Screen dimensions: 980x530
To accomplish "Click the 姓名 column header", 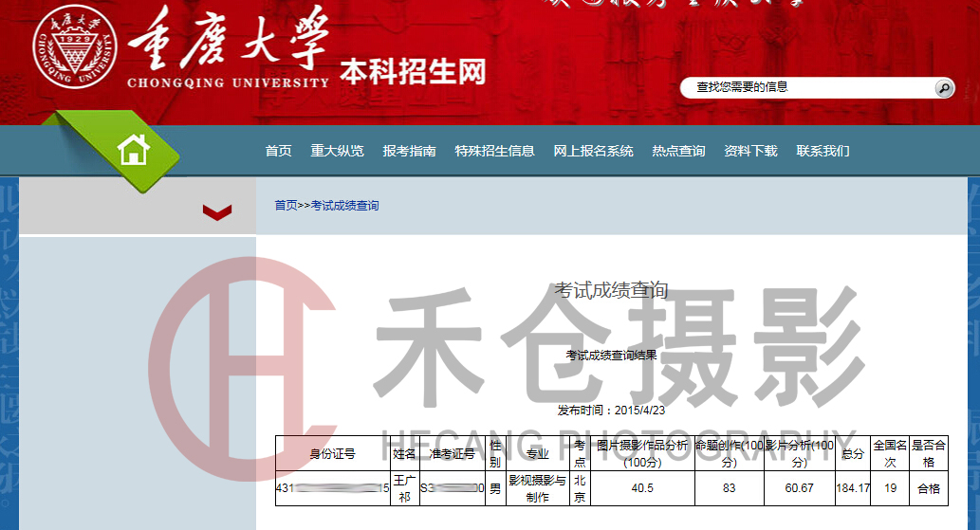I will coord(404,454).
